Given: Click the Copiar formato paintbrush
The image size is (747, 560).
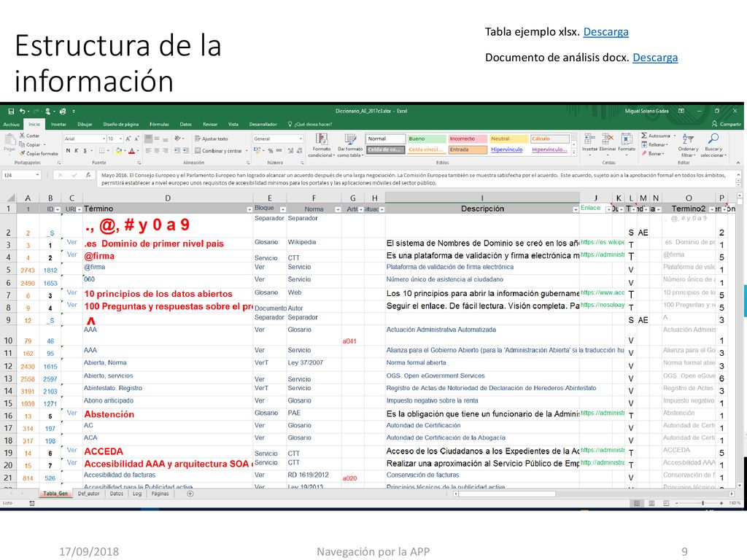Looking at the screenshot, I should (x=23, y=153).
